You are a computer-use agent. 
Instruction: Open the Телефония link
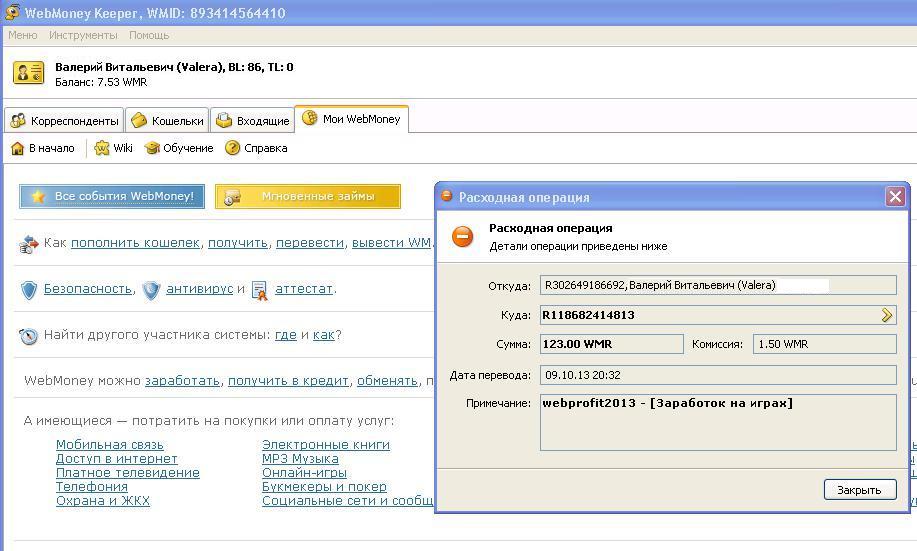[92, 487]
